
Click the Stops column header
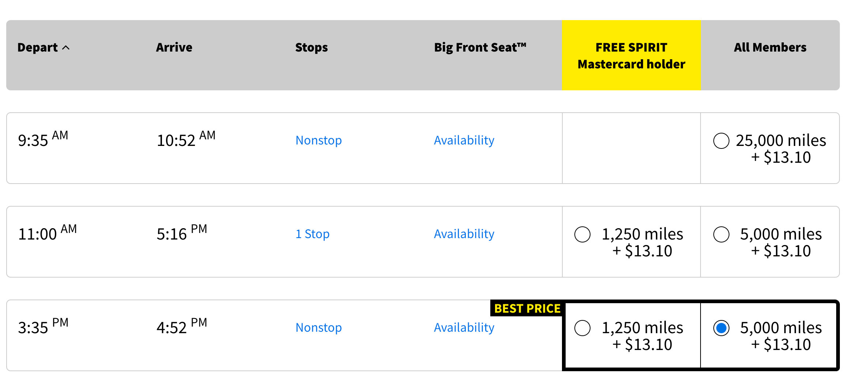[x=312, y=48]
